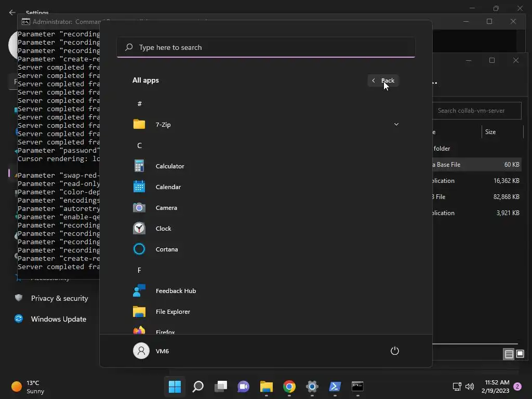Select the 60 KB Base File row
The height and width of the screenshot is (399, 532).
(x=476, y=165)
